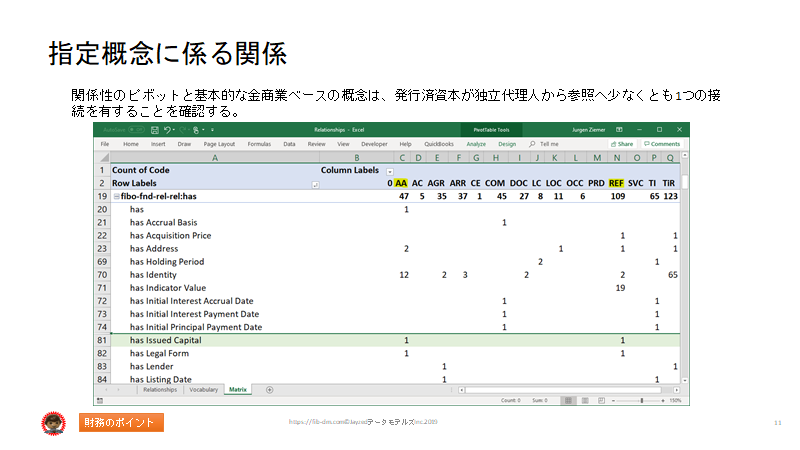
Task: Switch to the Vocabulary sheet tab
Action: (203, 390)
